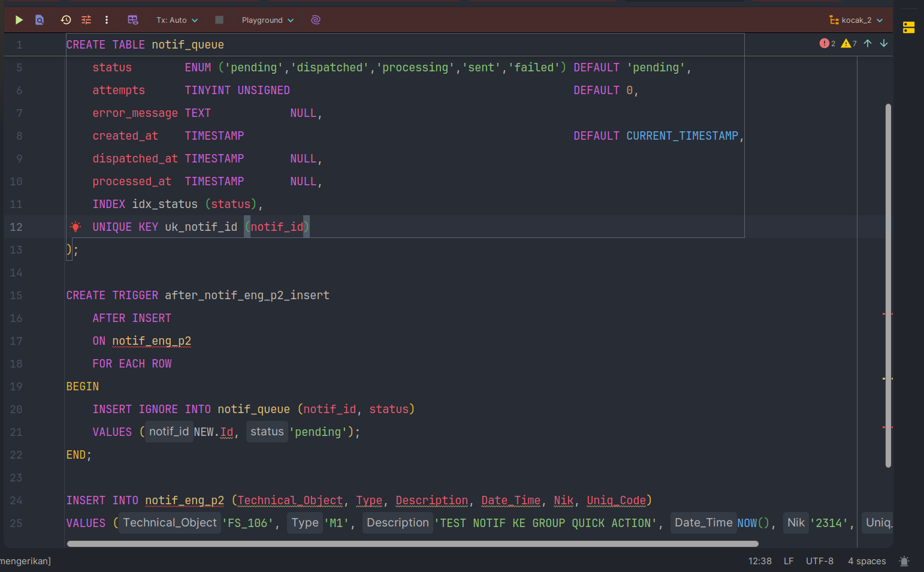Open Tx: Auto transaction mode dropdown
Screen dimensions: 924x572
tap(177, 20)
